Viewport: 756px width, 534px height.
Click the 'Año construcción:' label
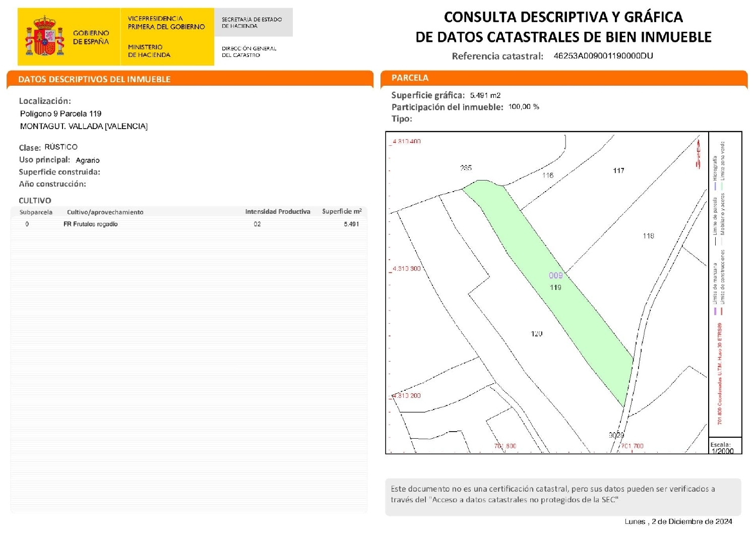pyautogui.click(x=52, y=184)
